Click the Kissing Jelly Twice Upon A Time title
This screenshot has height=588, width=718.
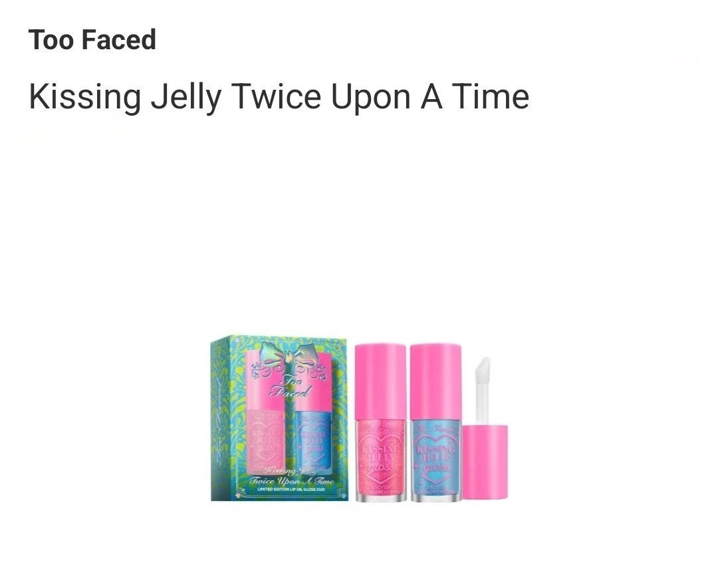pyautogui.click(x=279, y=96)
